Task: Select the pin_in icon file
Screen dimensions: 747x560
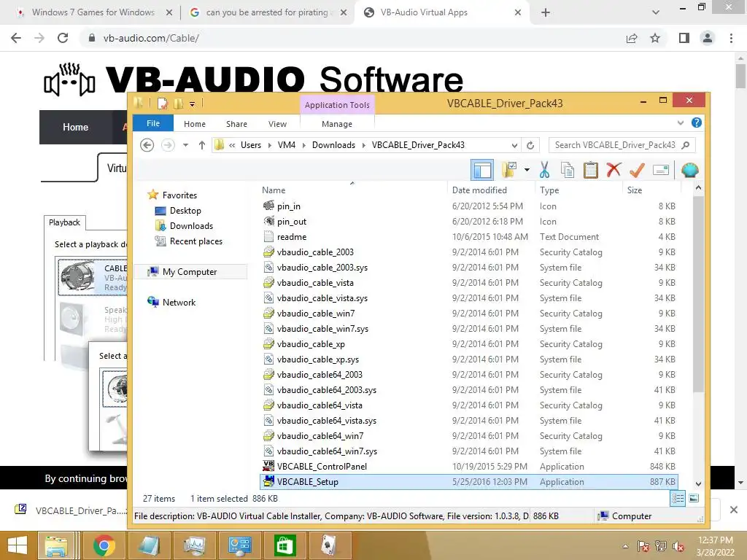Action: tap(288, 206)
